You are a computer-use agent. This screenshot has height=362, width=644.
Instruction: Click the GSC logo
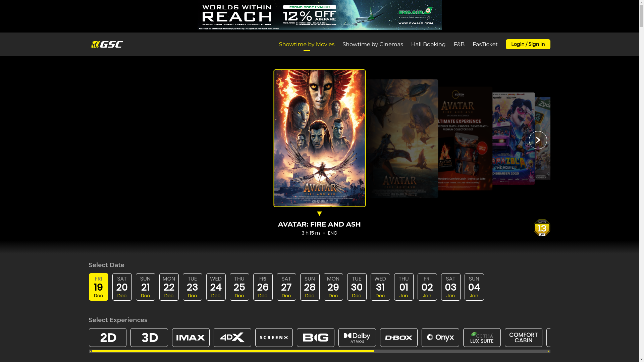pyautogui.click(x=107, y=44)
